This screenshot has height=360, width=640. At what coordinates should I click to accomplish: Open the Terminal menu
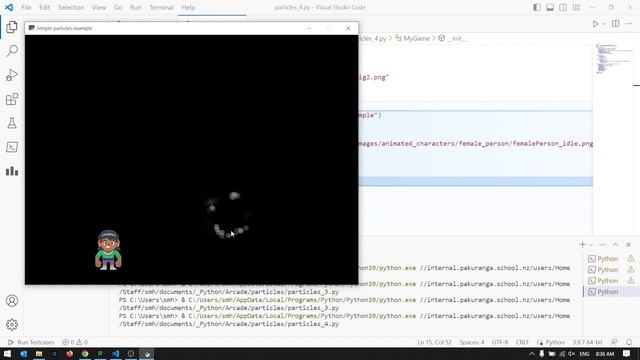coord(161,7)
